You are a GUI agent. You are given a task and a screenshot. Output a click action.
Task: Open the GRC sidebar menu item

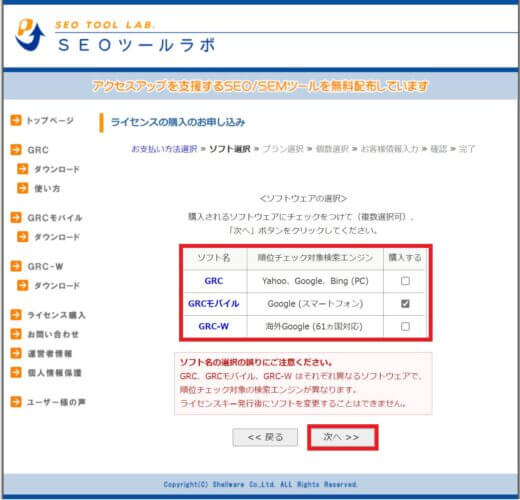click(x=38, y=150)
